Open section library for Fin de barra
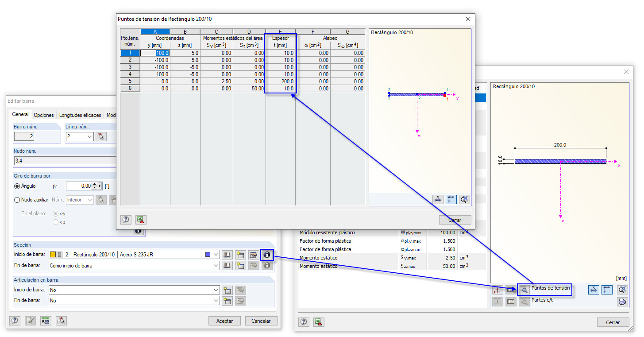The image size is (644, 337). tap(227, 266)
